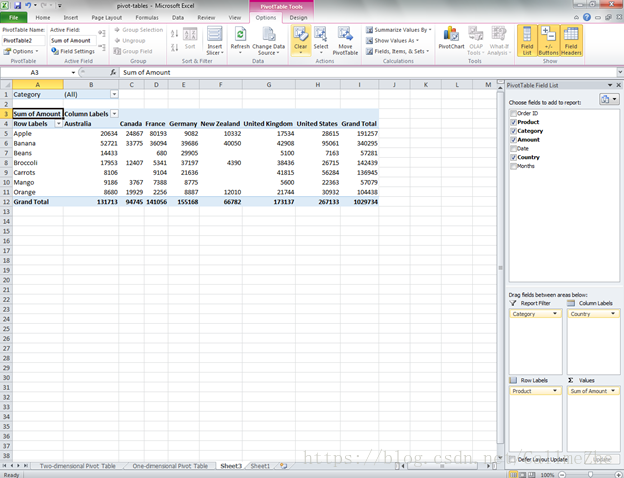Click PivotTable Options button
The height and width of the screenshot is (478, 624).
coord(21,51)
